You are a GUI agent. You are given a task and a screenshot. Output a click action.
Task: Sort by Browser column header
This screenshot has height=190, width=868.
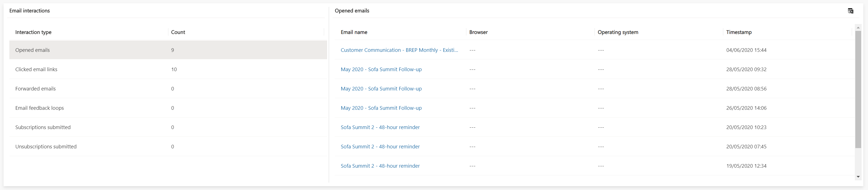tap(478, 32)
